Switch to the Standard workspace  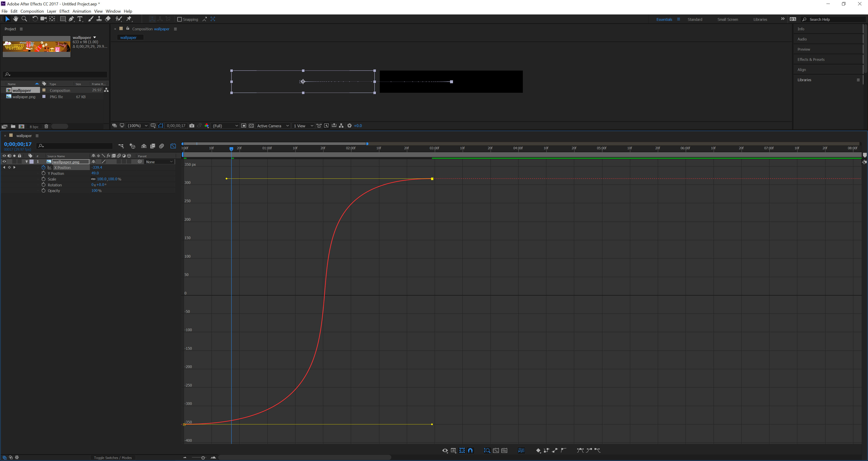coord(695,19)
